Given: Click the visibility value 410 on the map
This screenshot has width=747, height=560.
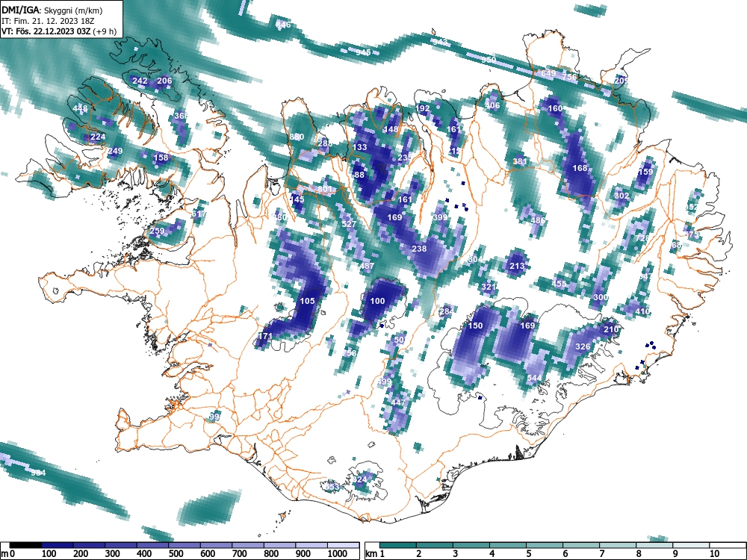Looking at the screenshot, I should (x=642, y=311).
